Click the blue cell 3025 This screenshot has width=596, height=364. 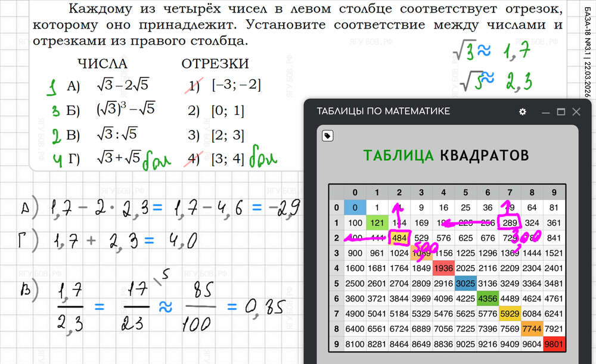click(x=465, y=283)
